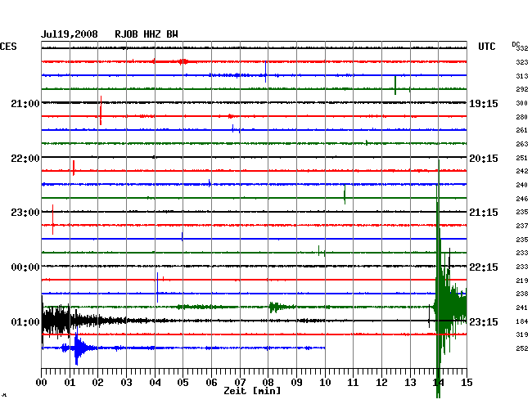
Task: Click the DC value 237
Action: pyautogui.click(x=522, y=226)
